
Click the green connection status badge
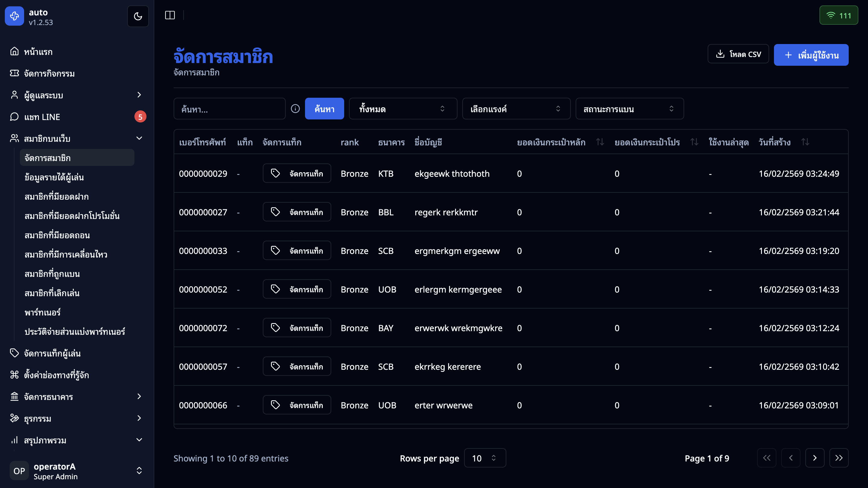[x=838, y=15]
